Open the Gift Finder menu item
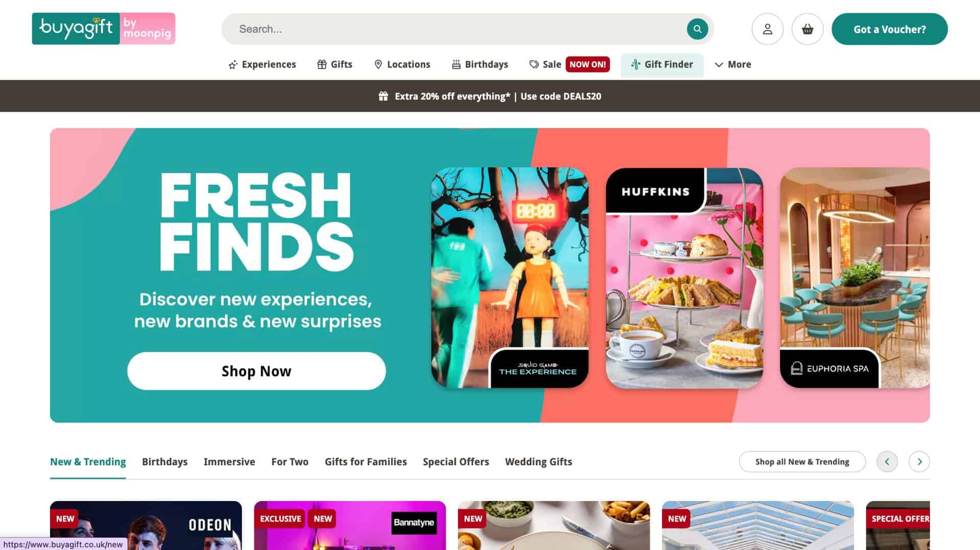This screenshot has width=980, height=550. click(662, 64)
